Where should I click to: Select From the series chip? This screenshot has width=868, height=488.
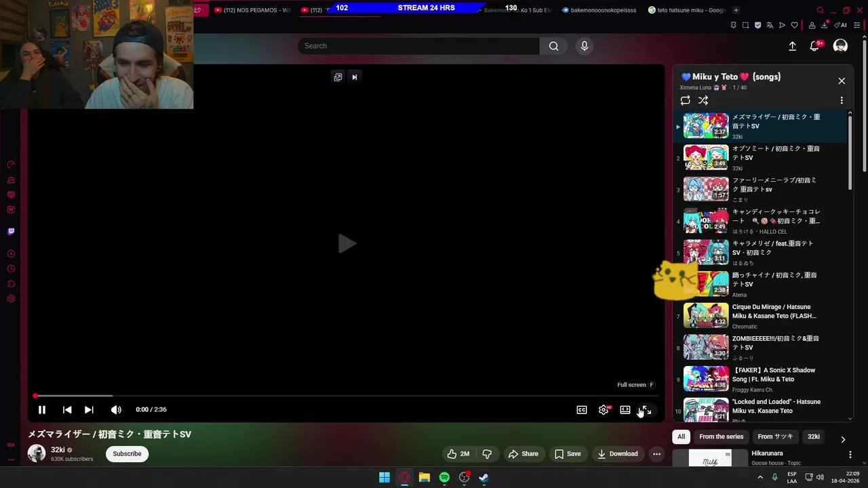(x=722, y=436)
